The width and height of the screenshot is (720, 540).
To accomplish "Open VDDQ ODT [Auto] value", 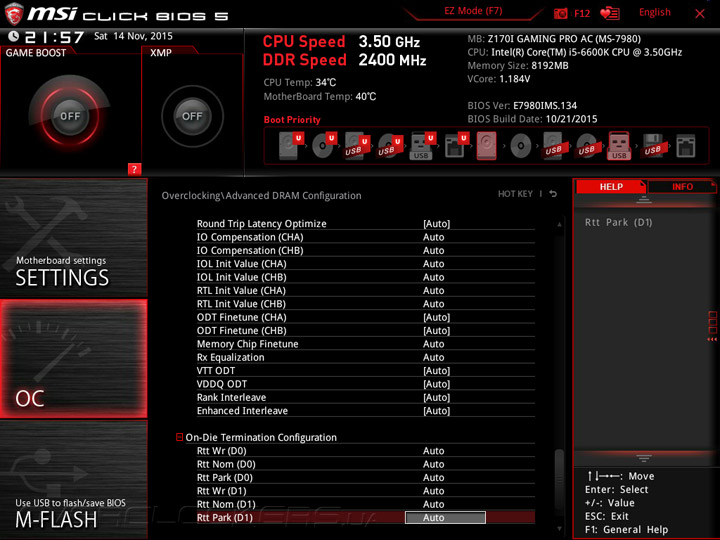I will 436,384.
